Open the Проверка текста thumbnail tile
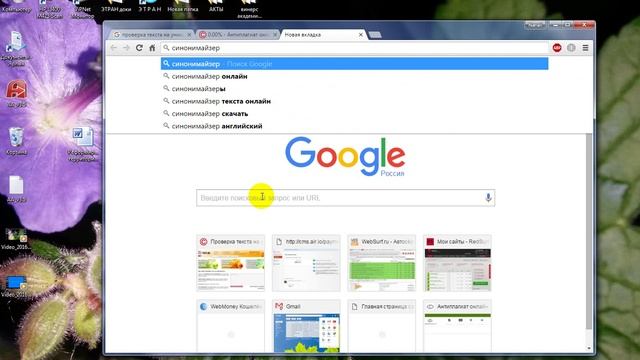Image resolution: width=640 pixels, height=360 pixels. pyautogui.click(x=231, y=263)
